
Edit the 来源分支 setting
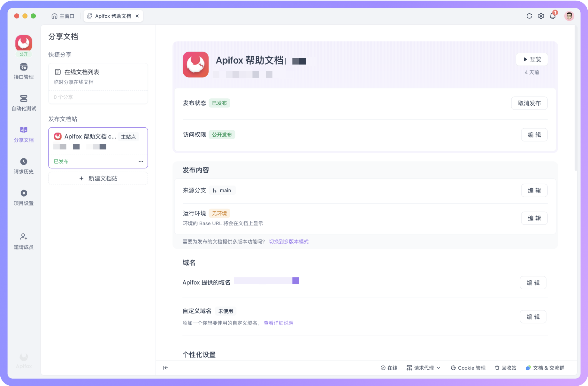tap(534, 190)
